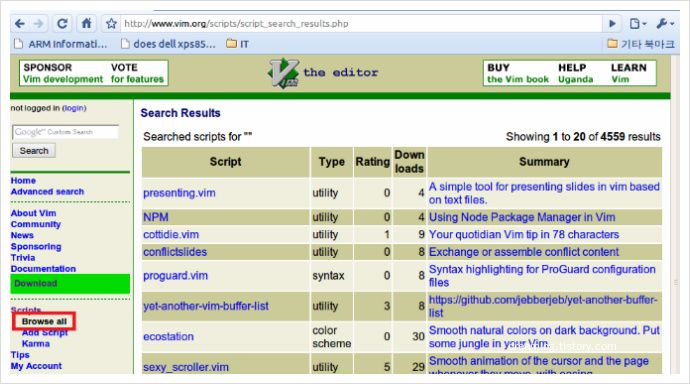The height and width of the screenshot is (384, 690).
Task: Open Sponsor Vim development link
Action: click(62, 73)
